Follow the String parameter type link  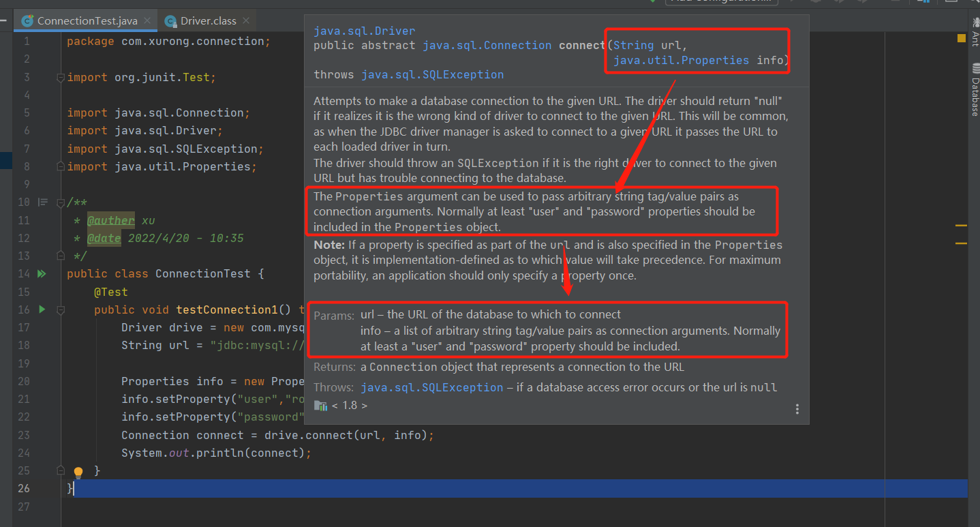634,46
